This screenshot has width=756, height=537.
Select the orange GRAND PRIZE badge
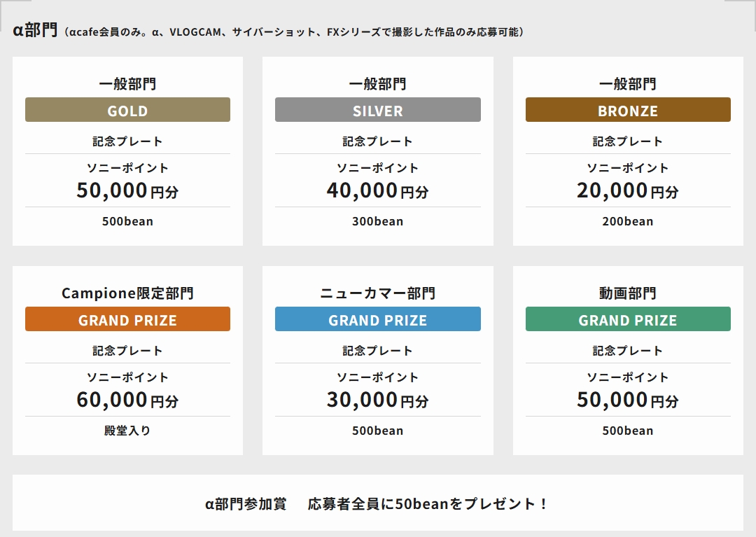(x=127, y=319)
